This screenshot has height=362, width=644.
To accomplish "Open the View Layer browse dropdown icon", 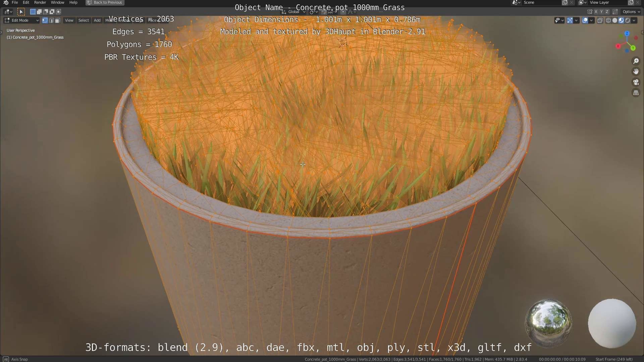I will pos(583,2).
